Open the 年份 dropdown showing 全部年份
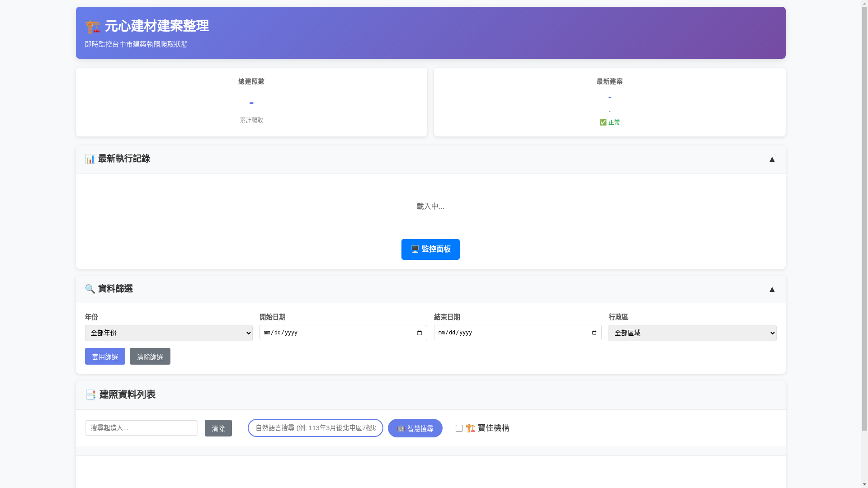The image size is (868, 488). [x=169, y=333]
